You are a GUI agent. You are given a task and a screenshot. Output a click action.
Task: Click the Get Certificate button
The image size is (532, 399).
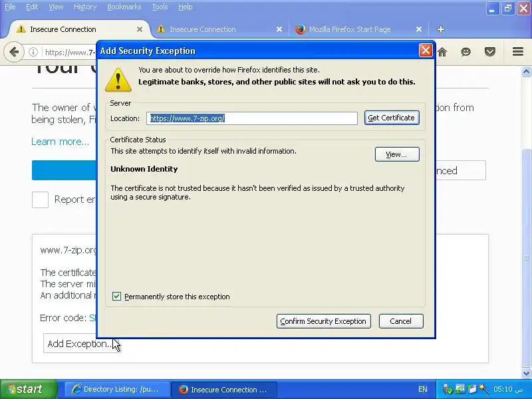pyautogui.click(x=392, y=118)
